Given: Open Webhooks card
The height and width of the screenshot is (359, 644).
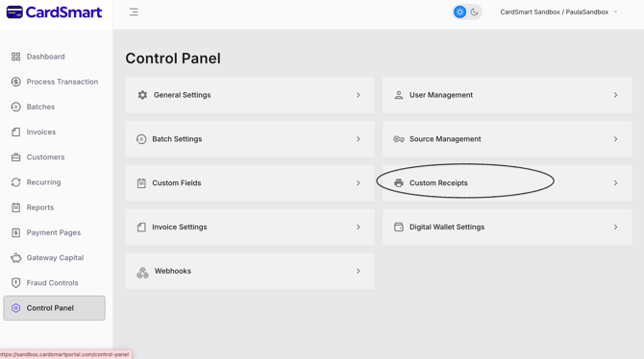Looking at the screenshot, I should (250, 271).
